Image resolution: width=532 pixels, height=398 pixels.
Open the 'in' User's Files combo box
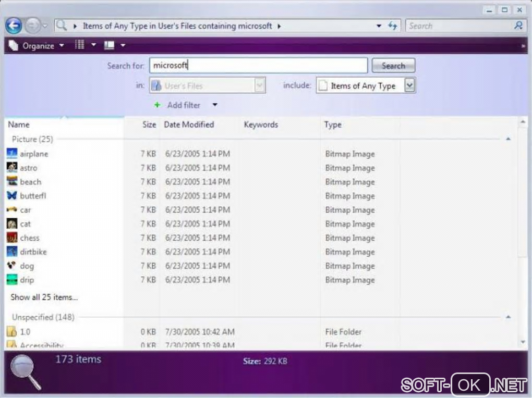click(x=207, y=85)
